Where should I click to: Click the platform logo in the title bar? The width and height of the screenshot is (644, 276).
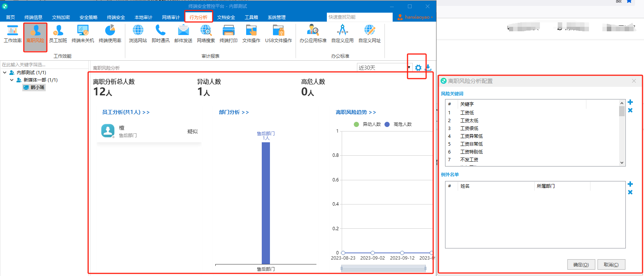pos(5,6)
